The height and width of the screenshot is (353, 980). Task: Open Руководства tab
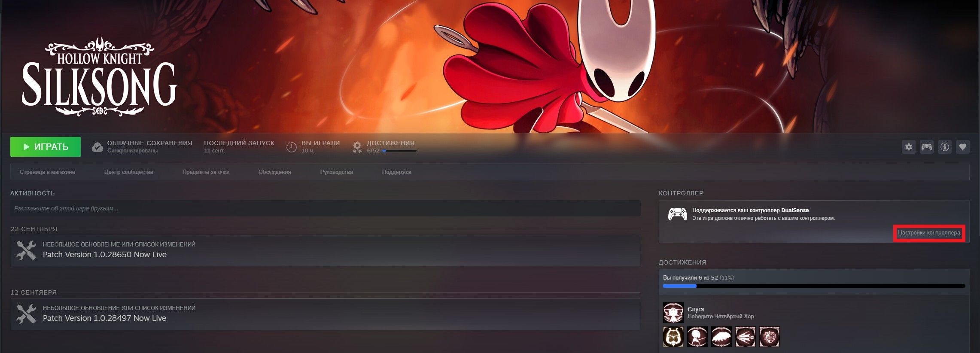coord(336,172)
